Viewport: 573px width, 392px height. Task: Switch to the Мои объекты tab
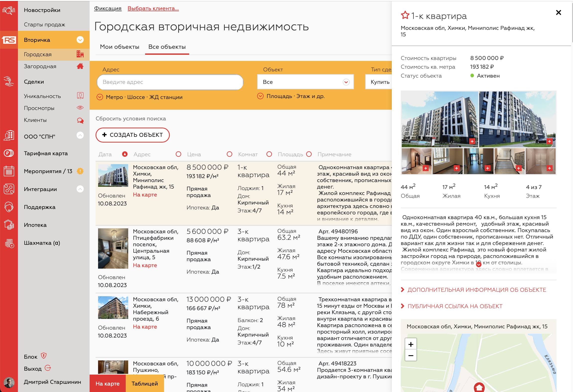[119, 47]
